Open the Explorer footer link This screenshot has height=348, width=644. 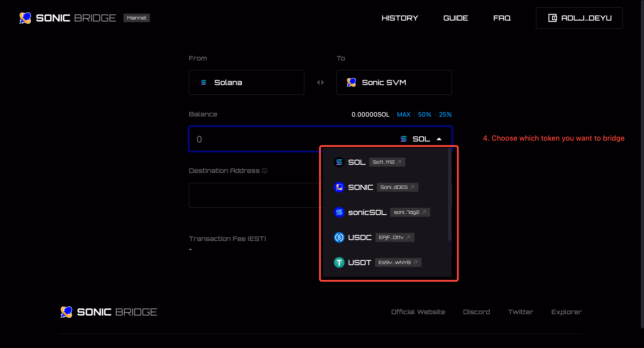(x=566, y=312)
